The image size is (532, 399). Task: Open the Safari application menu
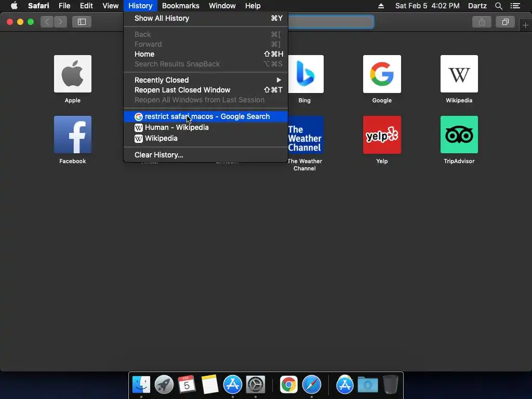tap(38, 6)
